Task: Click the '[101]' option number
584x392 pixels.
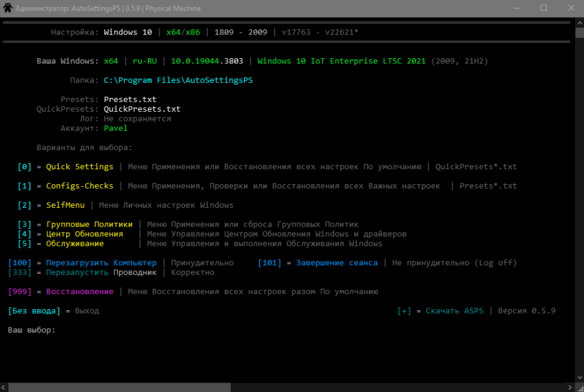Action: pos(269,263)
